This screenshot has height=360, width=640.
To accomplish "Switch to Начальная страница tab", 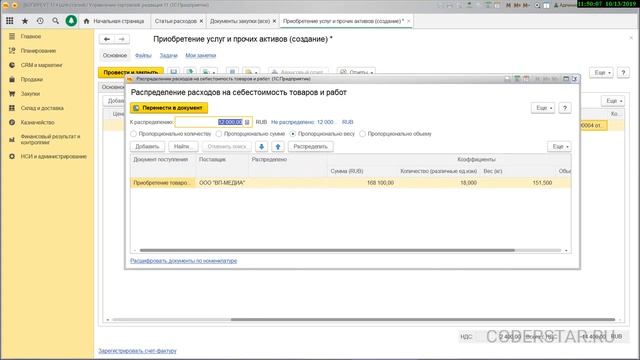I will 114,21.
